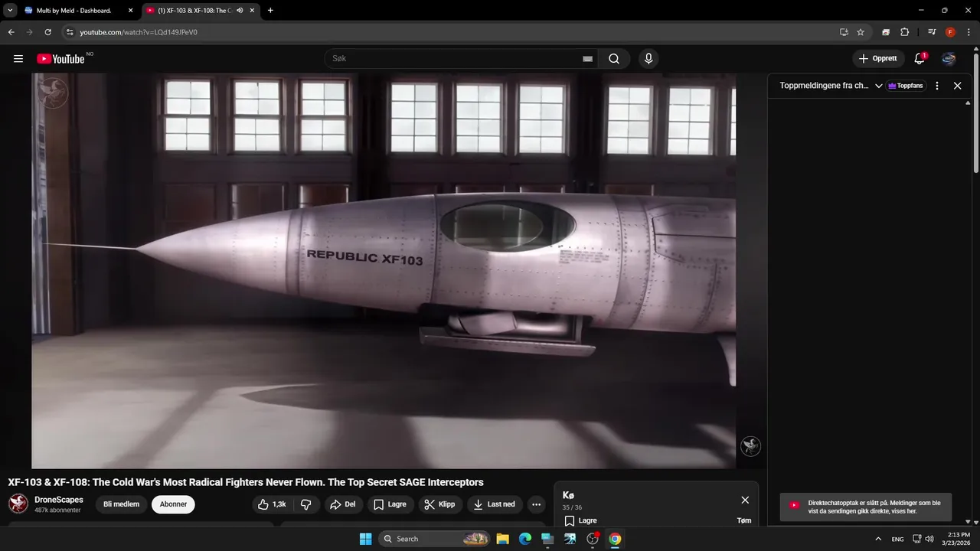
Task: Close the chat replay panel
Action: click(x=957, y=86)
